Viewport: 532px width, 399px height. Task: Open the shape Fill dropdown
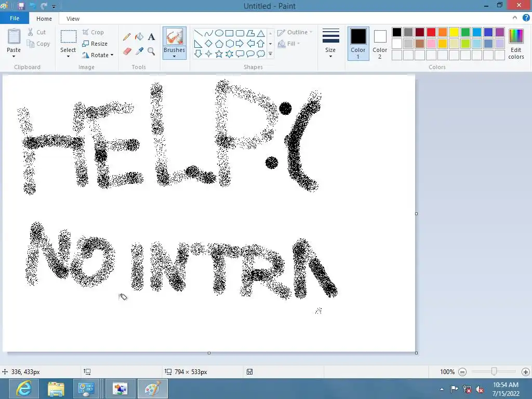[289, 44]
